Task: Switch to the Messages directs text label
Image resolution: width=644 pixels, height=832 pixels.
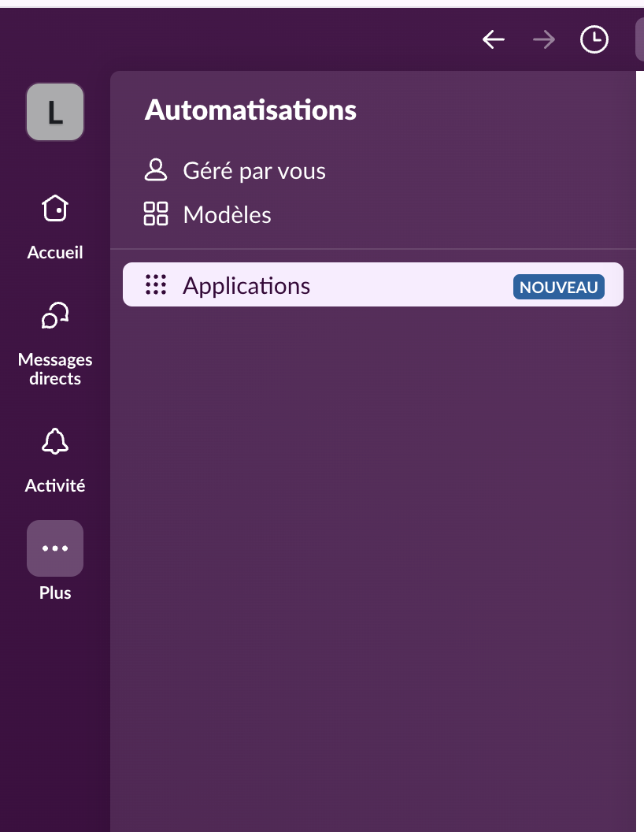Action: pos(55,369)
